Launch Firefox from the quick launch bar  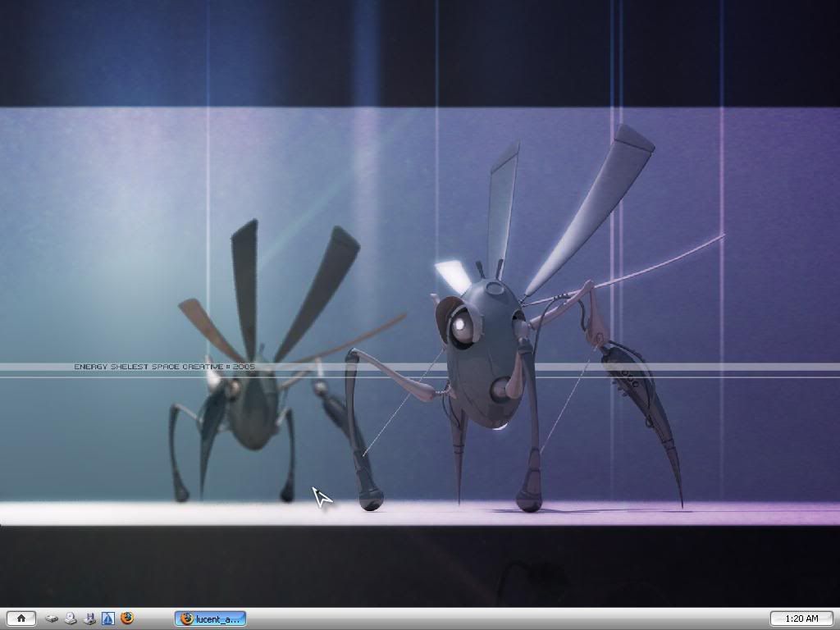click(x=127, y=619)
